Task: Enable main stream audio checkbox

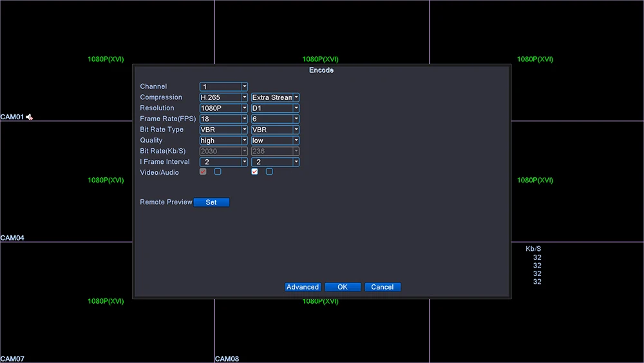Action: point(218,172)
